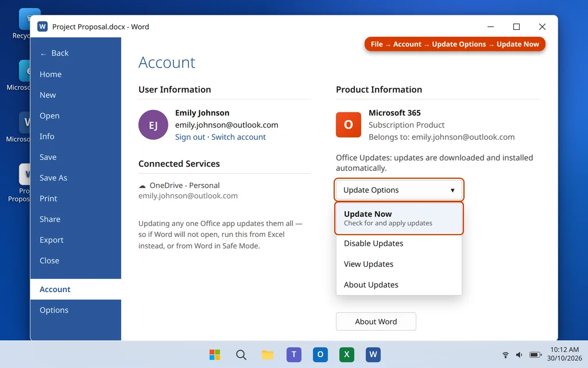The image size is (588, 368).
Task: Click the OneDrive - Personal service entry
Action: (184, 186)
